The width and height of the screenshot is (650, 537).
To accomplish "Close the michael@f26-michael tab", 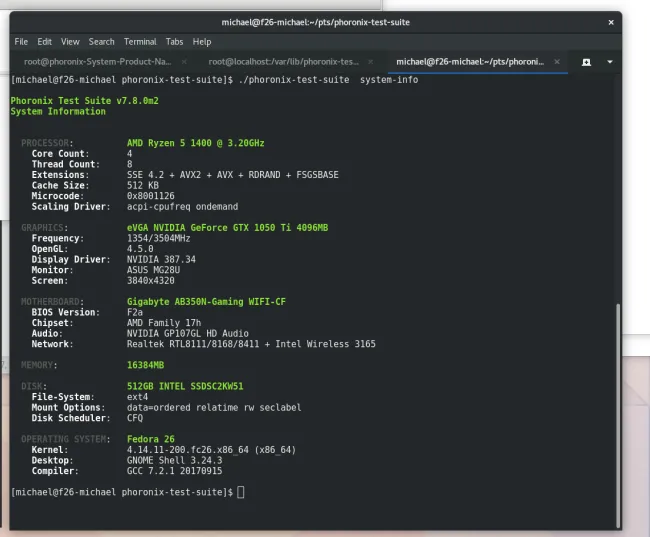I will 557,62.
